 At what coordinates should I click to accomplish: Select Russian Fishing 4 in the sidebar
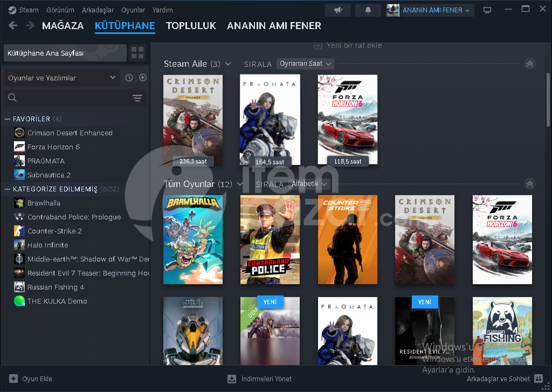[x=56, y=287]
